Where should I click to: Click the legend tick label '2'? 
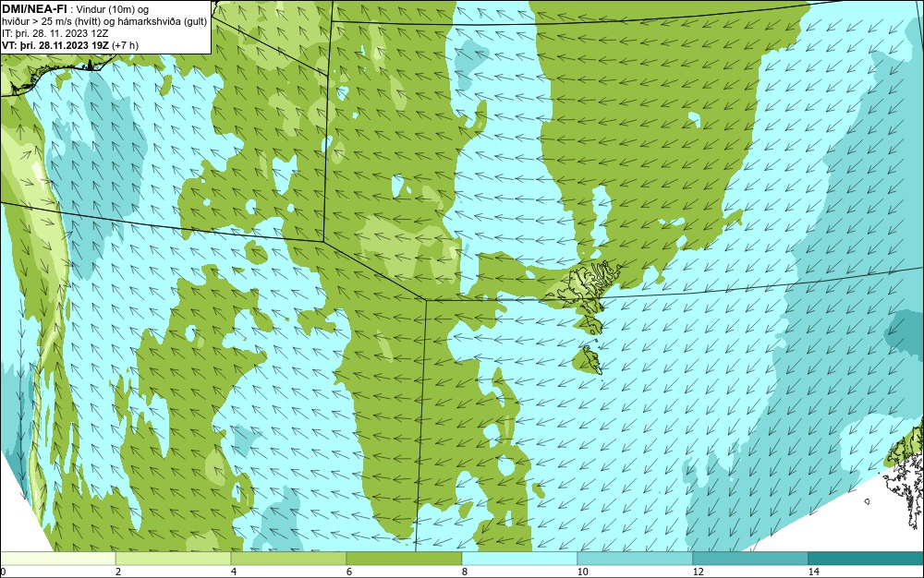(x=118, y=572)
